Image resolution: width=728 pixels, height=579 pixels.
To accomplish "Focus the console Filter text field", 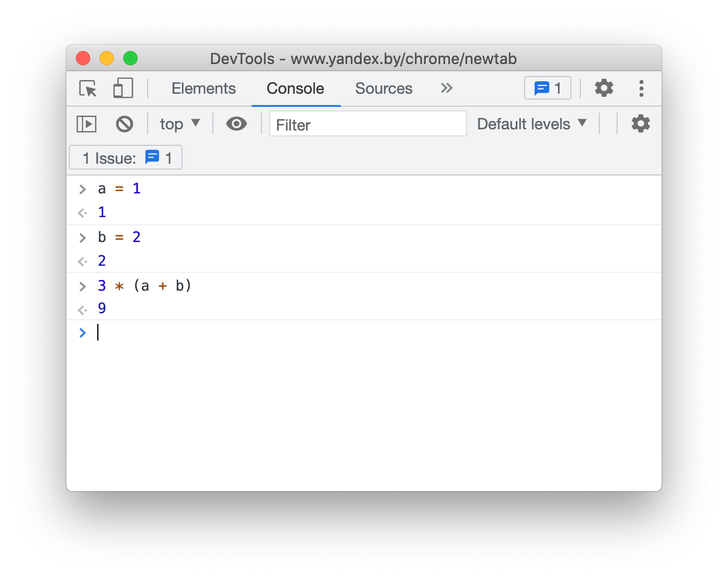I will coord(368,124).
